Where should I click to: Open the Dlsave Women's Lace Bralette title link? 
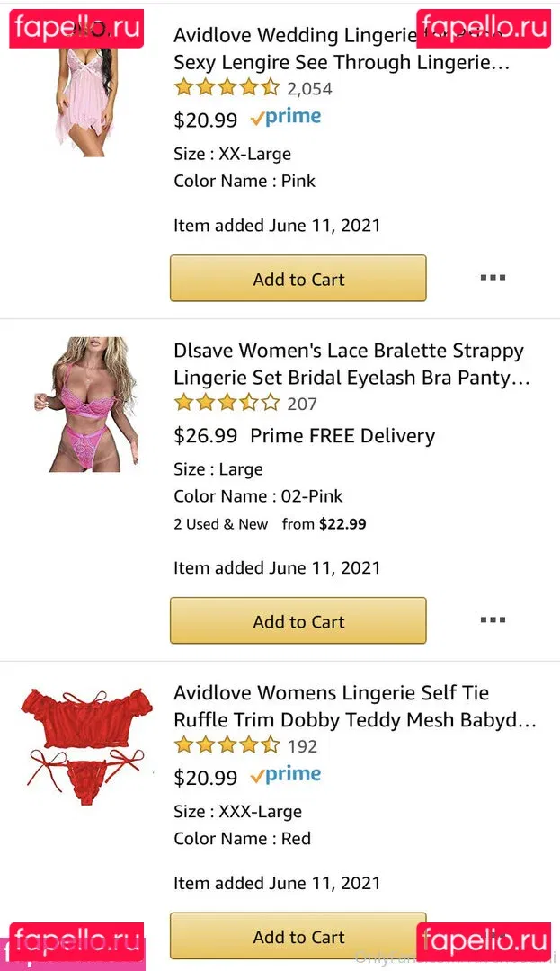tap(351, 364)
